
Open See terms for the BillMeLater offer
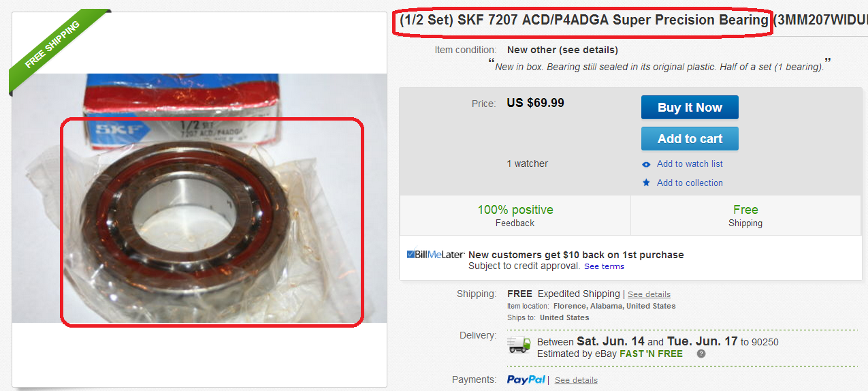point(604,266)
